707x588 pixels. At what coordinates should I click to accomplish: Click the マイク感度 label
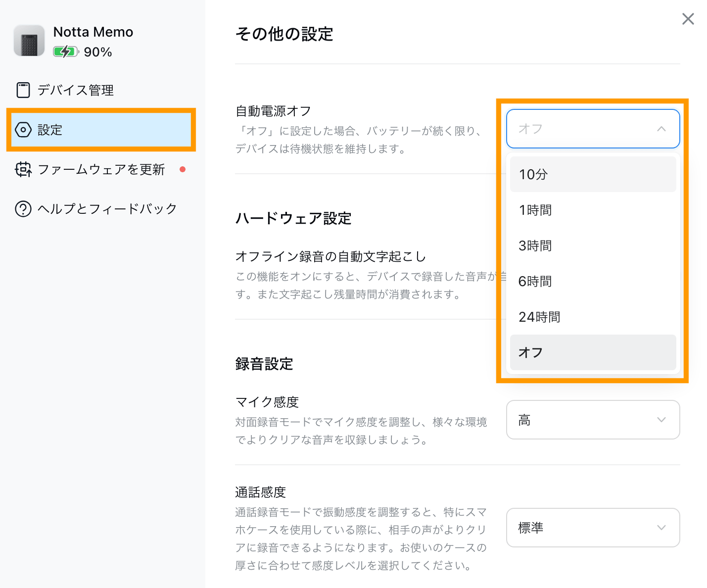(267, 402)
